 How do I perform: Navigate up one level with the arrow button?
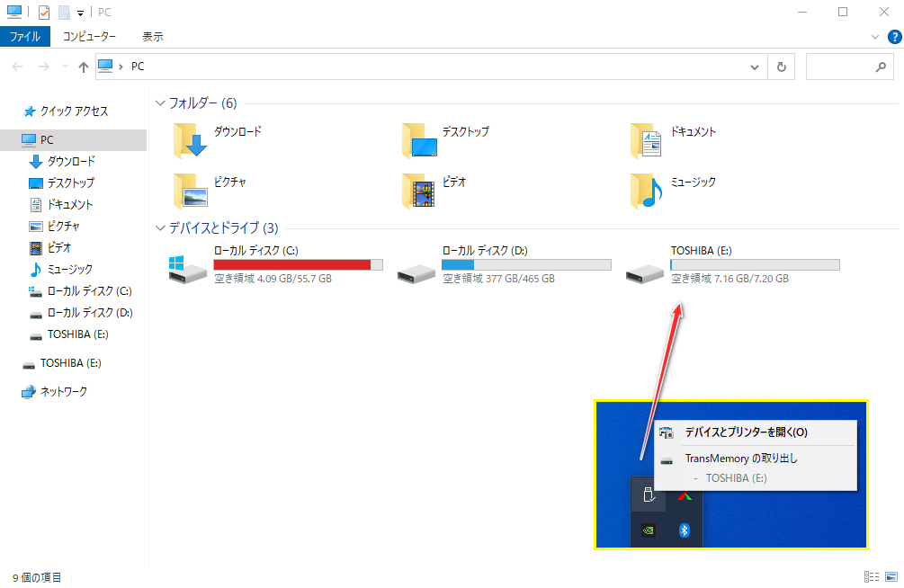tap(83, 66)
